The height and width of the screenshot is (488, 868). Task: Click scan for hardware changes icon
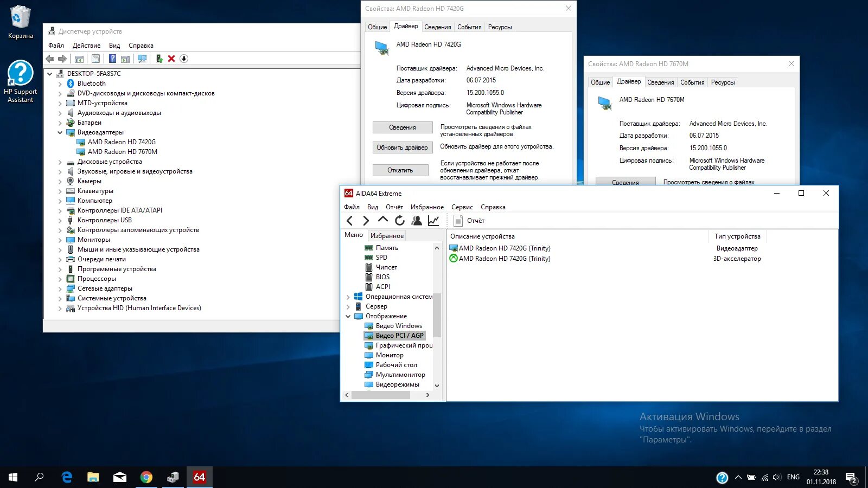[142, 59]
